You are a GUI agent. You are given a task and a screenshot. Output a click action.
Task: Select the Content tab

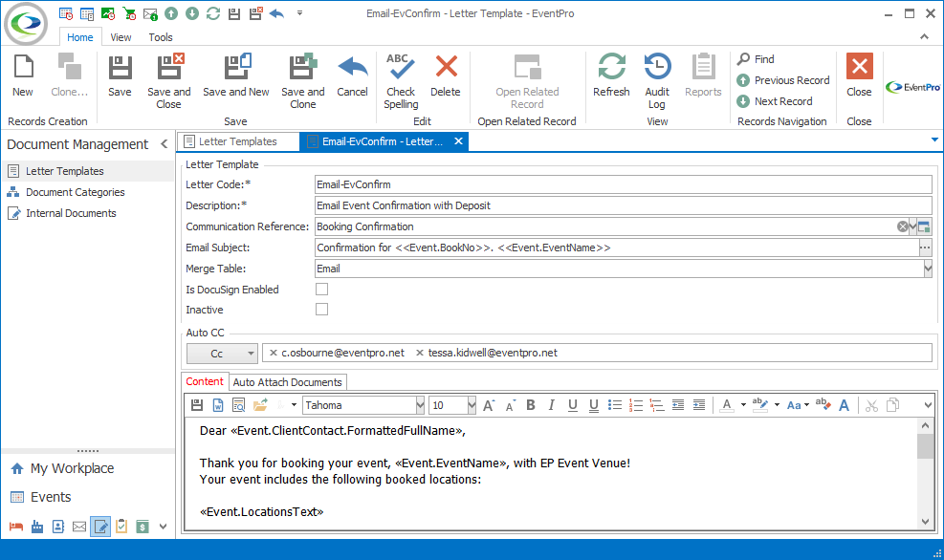pos(204,381)
